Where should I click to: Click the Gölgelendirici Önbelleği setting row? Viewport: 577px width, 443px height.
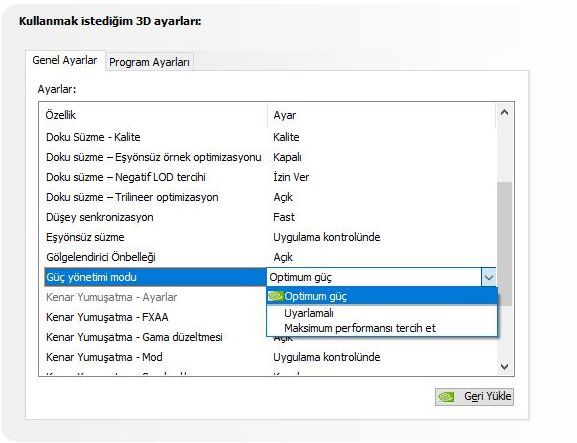coord(270,257)
